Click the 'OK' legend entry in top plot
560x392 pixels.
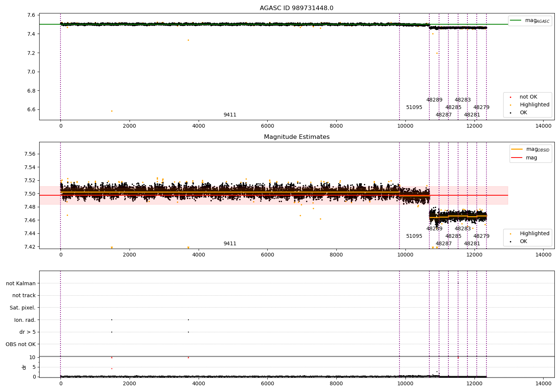523,113
